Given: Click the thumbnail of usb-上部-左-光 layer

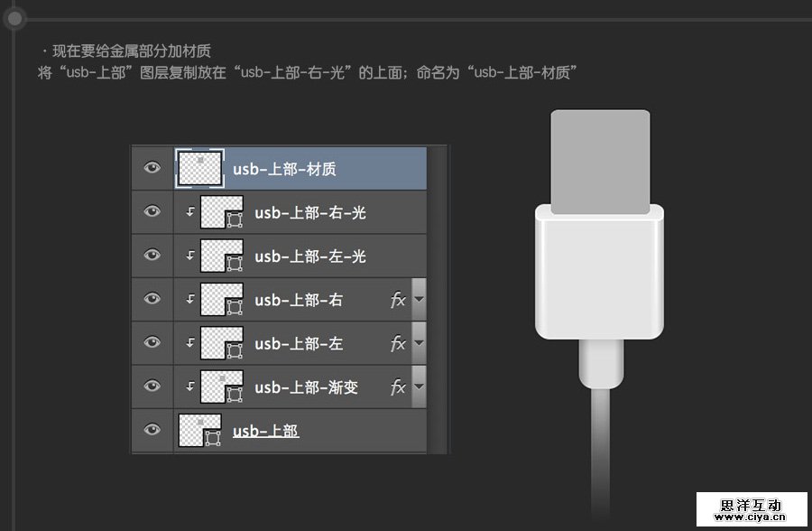Looking at the screenshot, I should [220, 256].
